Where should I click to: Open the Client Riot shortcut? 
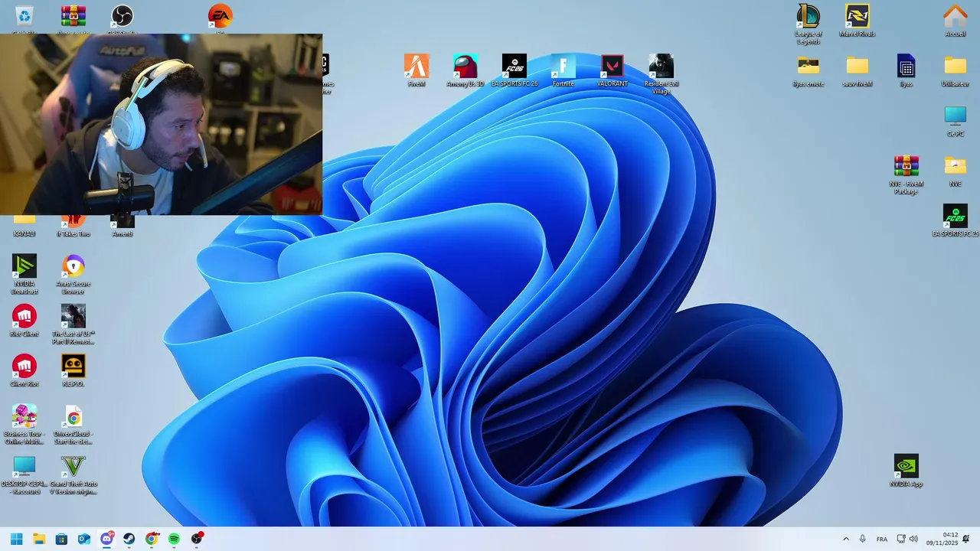pos(24,370)
